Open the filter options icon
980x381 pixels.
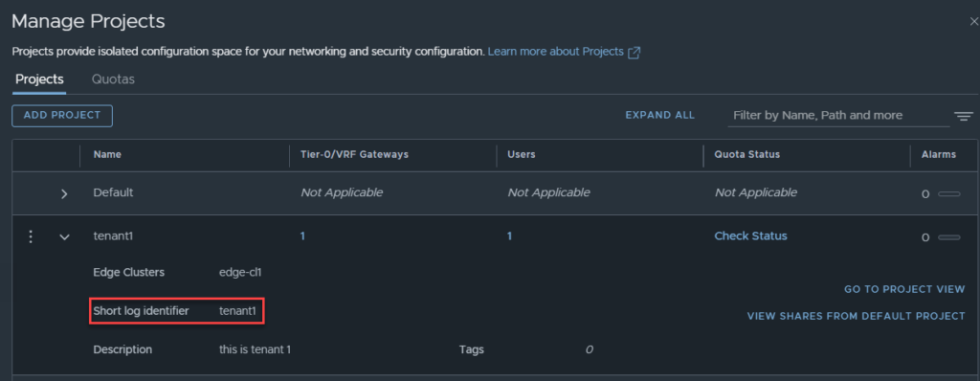tap(963, 116)
